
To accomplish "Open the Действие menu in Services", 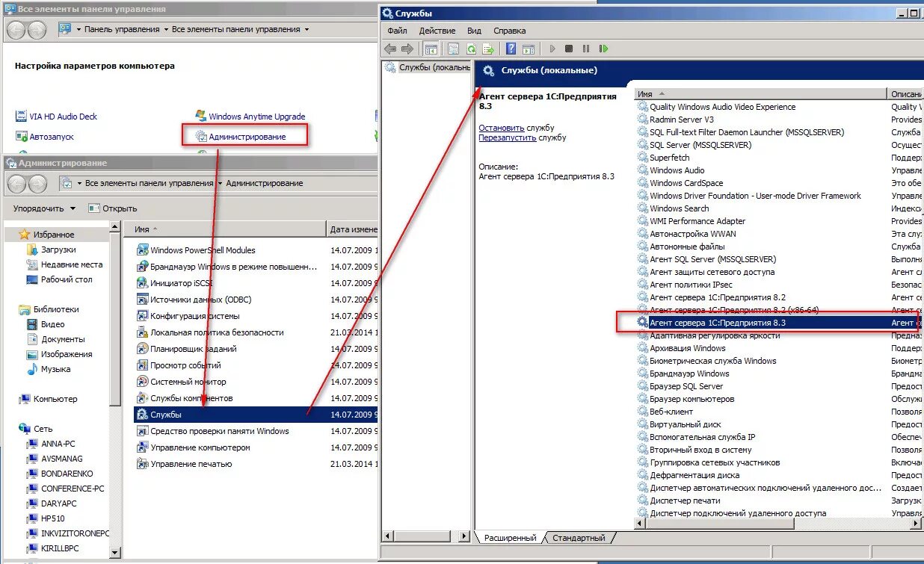I will coord(437,31).
